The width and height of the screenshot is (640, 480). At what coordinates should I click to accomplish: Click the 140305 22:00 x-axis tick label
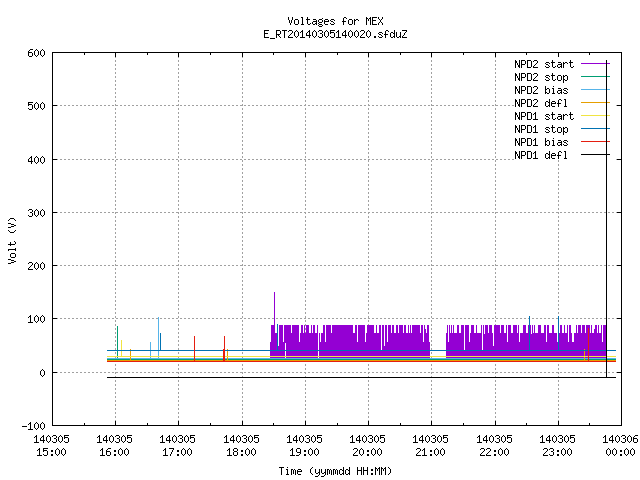point(494,446)
